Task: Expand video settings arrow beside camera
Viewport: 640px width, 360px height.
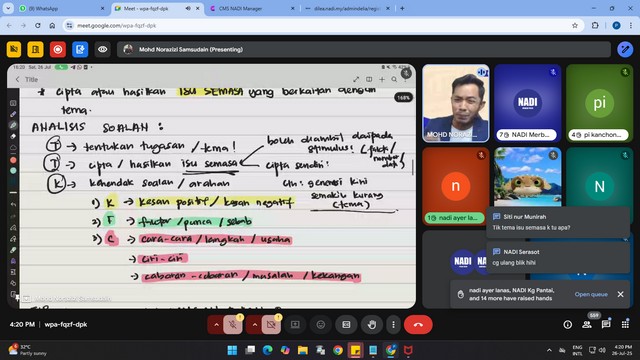Action: [x=255, y=324]
